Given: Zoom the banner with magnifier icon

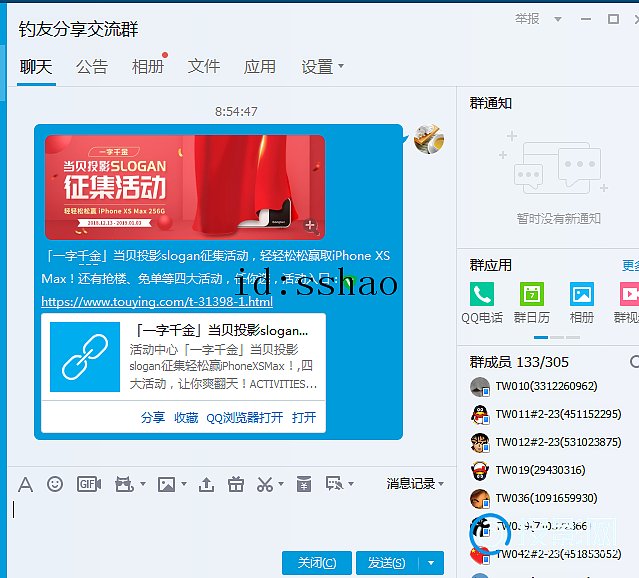Looking at the screenshot, I should point(311,225).
